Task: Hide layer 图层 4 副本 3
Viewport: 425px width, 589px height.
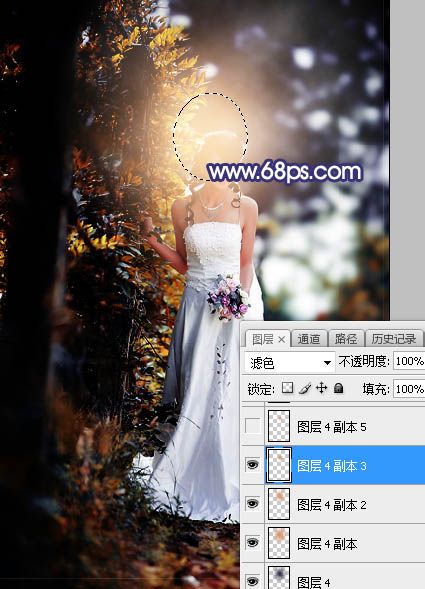Action: (253, 465)
